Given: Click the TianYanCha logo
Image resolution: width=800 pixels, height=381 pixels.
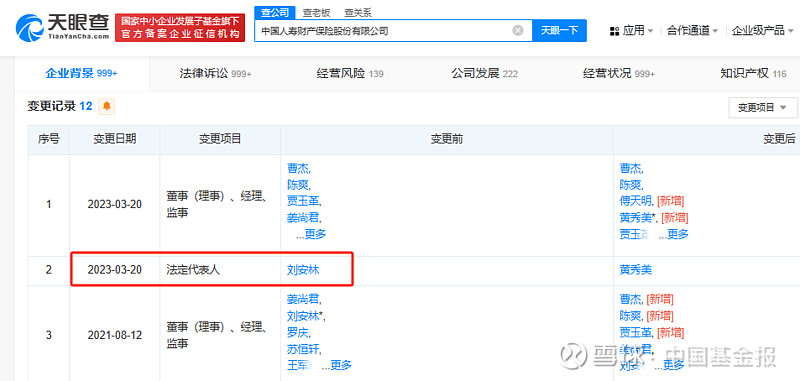Looking at the screenshot, I should (62, 27).
